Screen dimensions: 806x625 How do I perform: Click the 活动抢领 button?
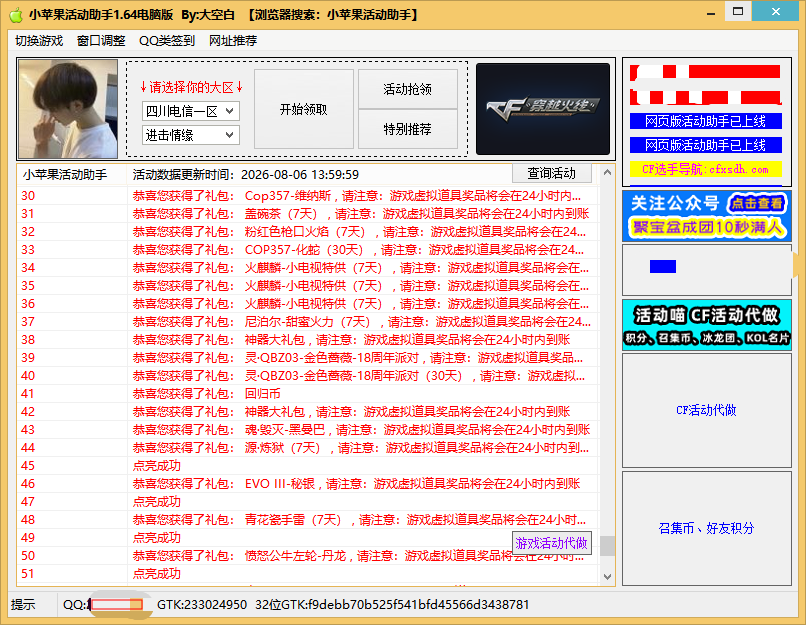[408, 89]
